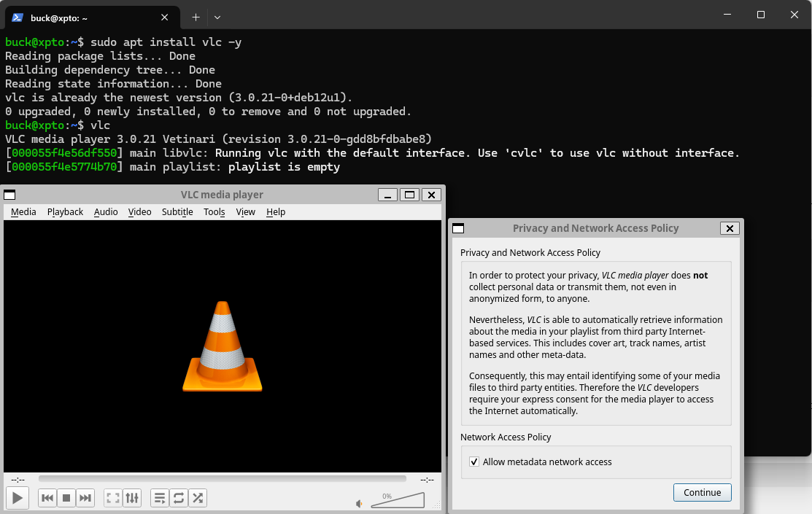The height and width of the screenshot is (514, 812).
Task: Open extended settings equalizer icon
Action: [x=132, y=498]
